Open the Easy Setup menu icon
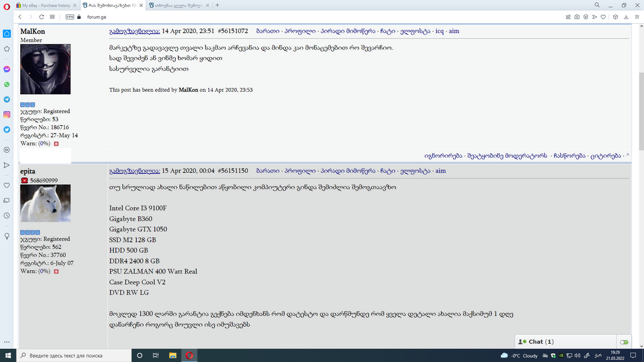The width and height of the screenshot is (644, 362). pyautogui.click(x=637, y=17)
